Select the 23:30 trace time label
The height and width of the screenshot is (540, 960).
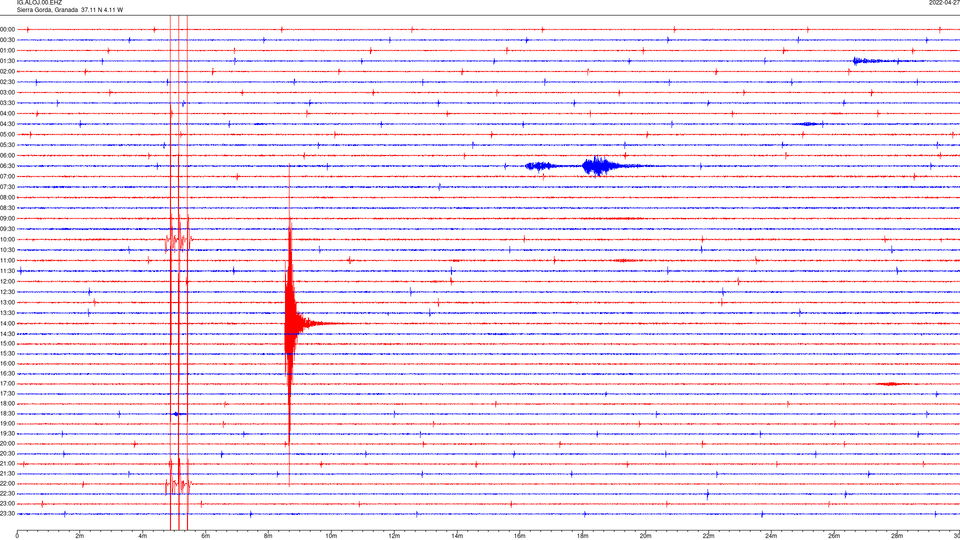point(8,514)
